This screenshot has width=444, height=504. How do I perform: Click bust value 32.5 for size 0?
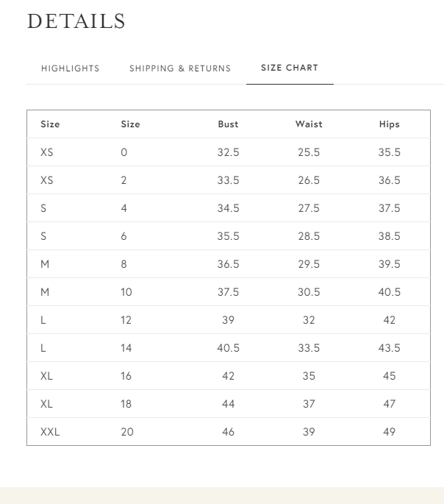click(x=228, y=152)
